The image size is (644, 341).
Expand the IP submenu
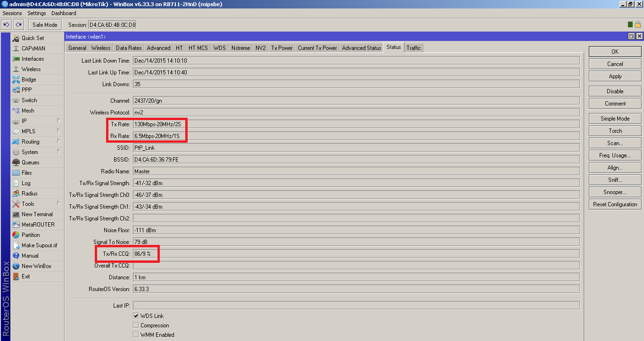coord(58,121)
